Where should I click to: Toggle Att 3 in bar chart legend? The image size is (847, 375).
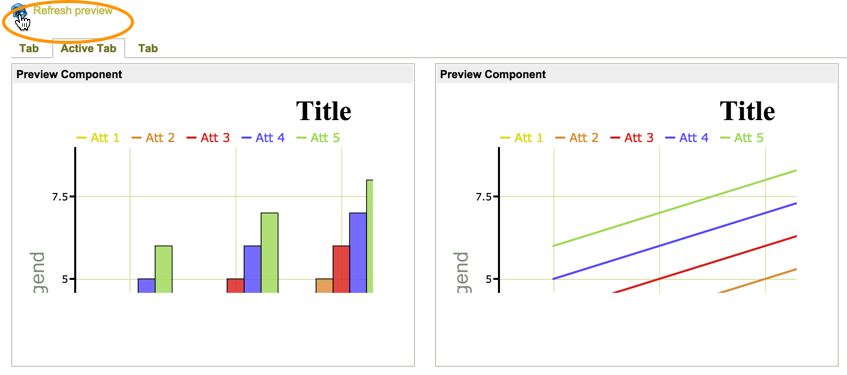(x=209, y=138)
